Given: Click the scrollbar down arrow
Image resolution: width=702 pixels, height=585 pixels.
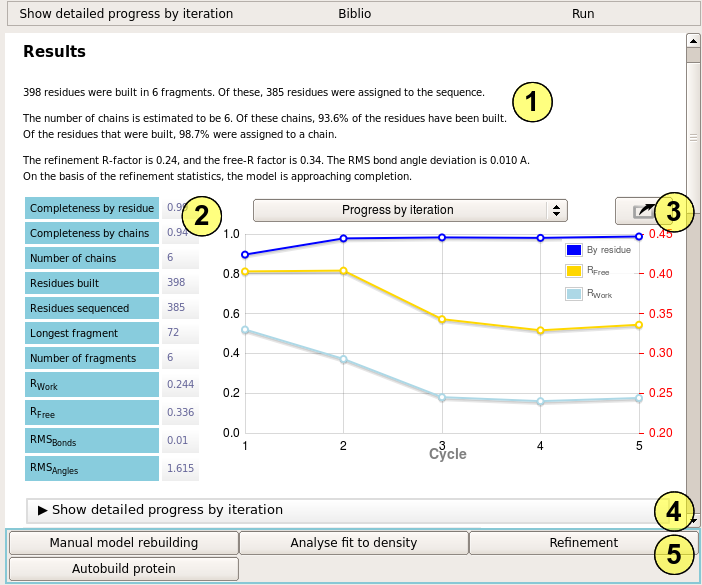Looking at the screenshot, I should 692,519.
